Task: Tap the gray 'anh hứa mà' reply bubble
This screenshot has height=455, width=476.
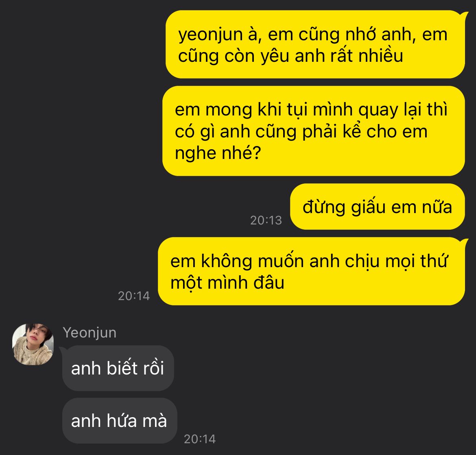Action: pyautogui.click(x=119, y=421)
